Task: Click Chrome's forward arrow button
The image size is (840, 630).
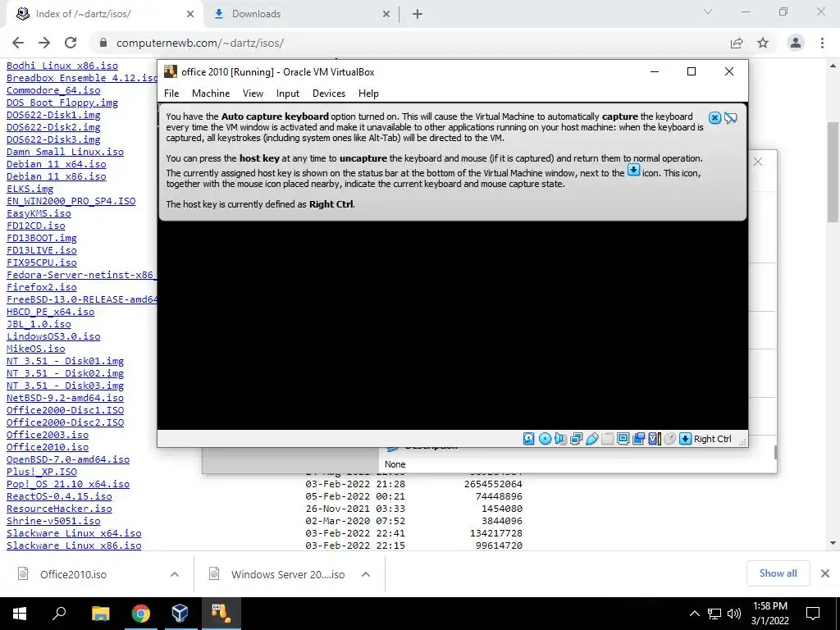Action: (44, 43)
